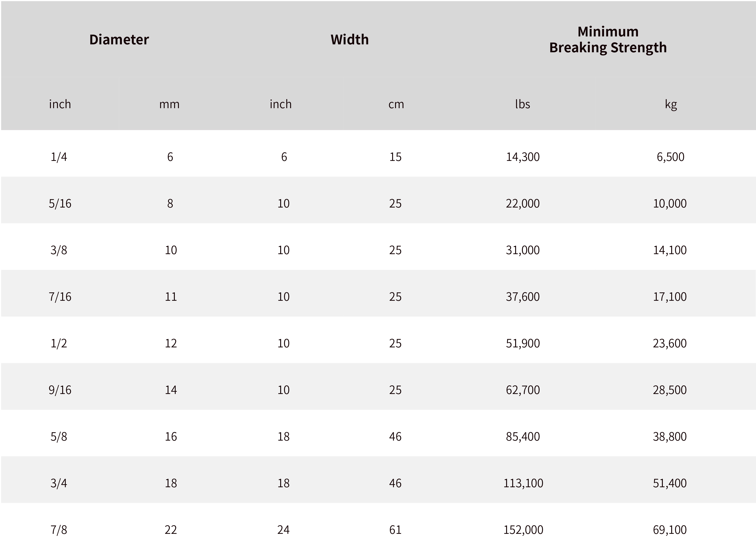The width and height of the screenshot is (756, 549).
Task: Click the 62,700 lbs value
Action: pyautogui.click(x=523, y=390)
